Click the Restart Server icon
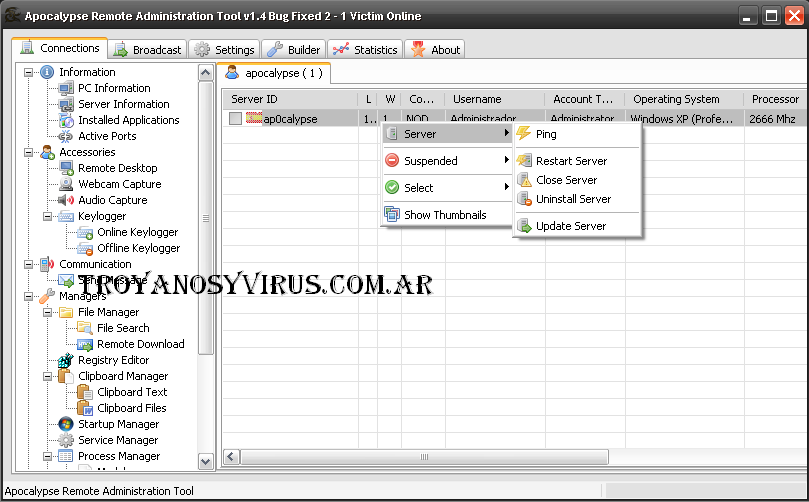809x502 pixels. [524, 160]
